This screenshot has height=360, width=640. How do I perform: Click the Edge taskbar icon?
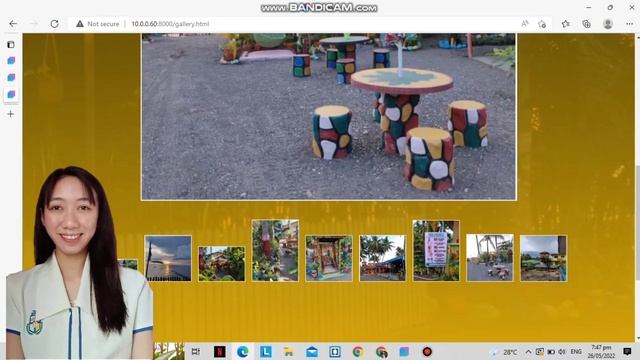point(243,351)
